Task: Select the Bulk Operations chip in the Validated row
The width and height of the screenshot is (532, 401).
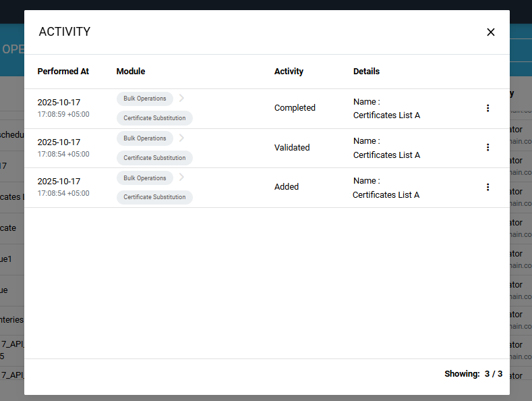Action: 144,138
